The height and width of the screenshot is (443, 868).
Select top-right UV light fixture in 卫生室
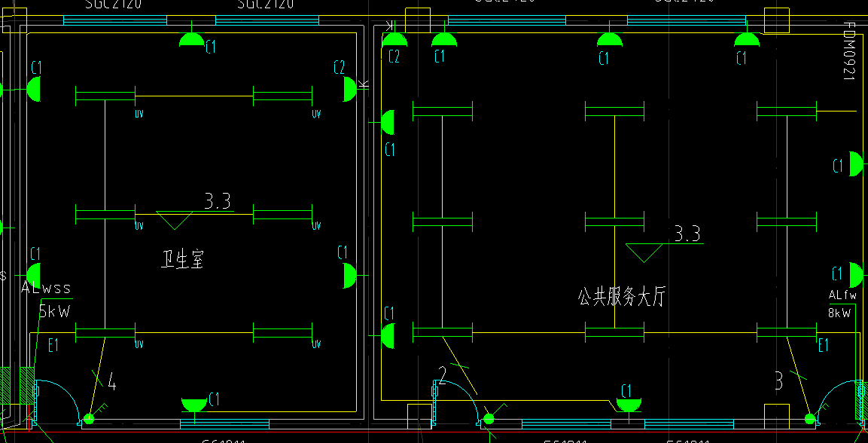(x=283, y=96)
